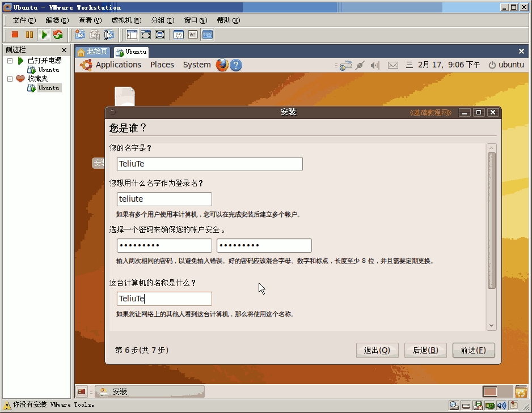
Task: Switch to the second workspace
Action: pyautogui.click(x=505, y=391)
